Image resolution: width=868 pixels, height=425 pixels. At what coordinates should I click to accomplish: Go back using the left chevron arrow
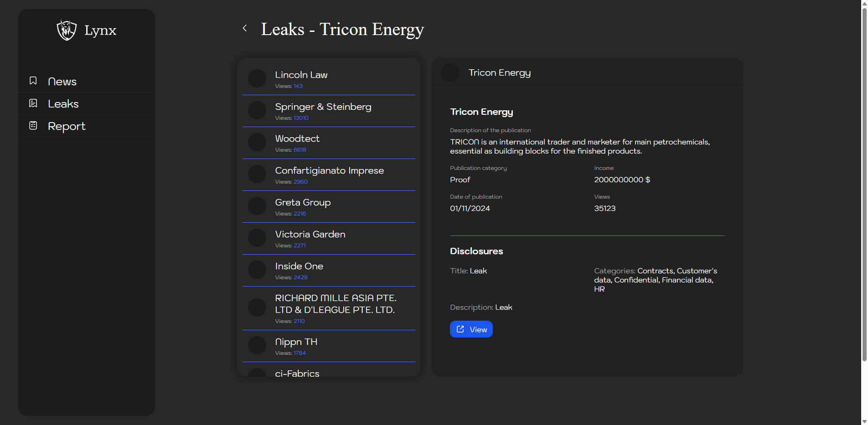coord(245,28)
